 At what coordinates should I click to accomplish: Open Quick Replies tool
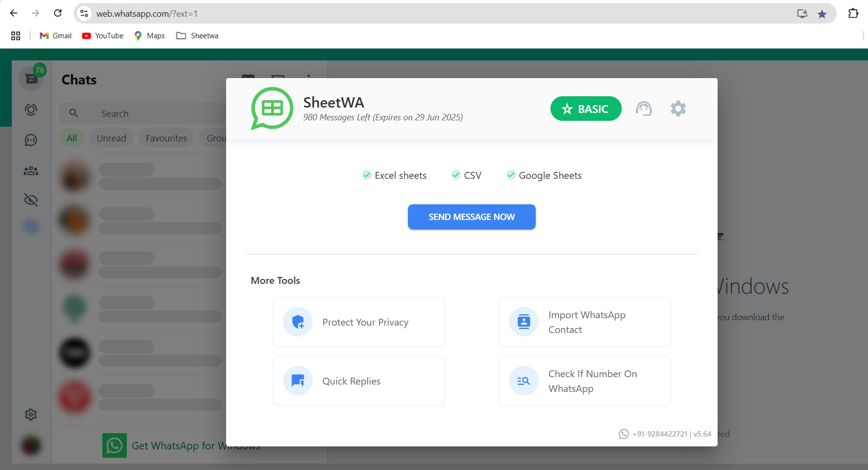(x=359, y=381)
